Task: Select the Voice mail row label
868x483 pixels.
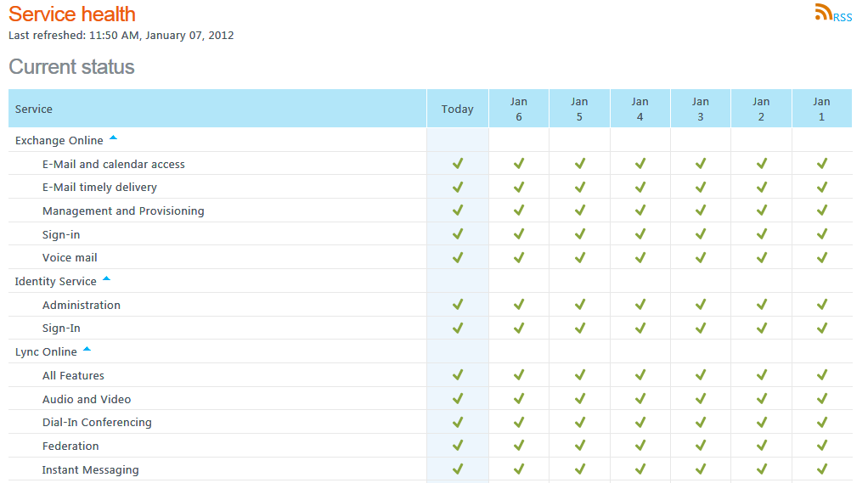Action: coord(70,258)
